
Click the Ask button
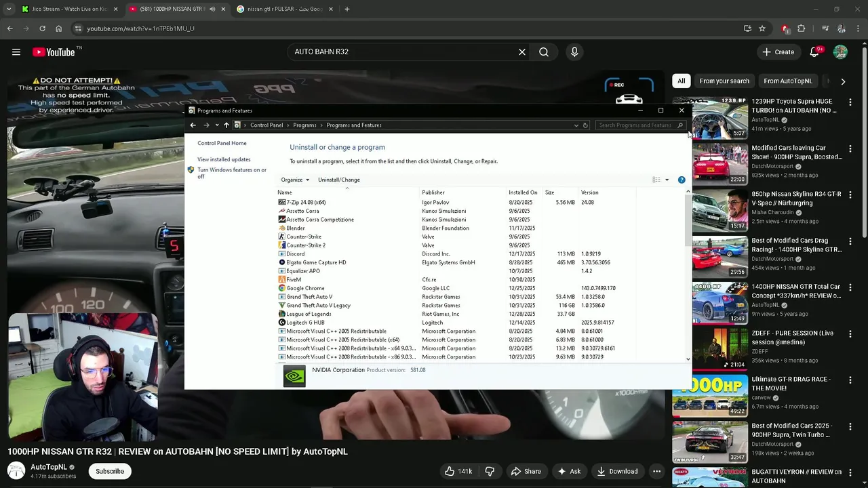click(x=569, y=471)
